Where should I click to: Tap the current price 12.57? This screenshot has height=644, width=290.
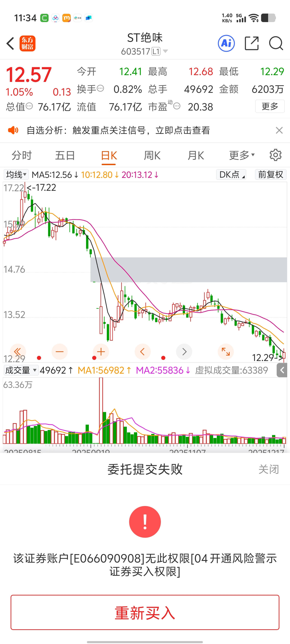click(29, 75)
